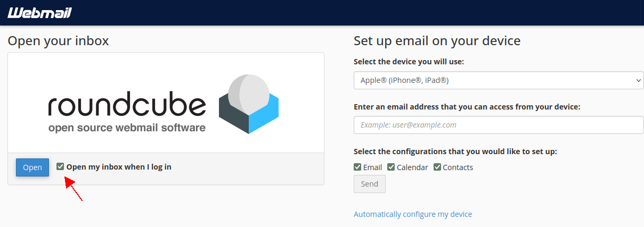The width and height of the screenshot is (644, 227).
Task: Click the Calendar checkbox label text
Action: 412,167
